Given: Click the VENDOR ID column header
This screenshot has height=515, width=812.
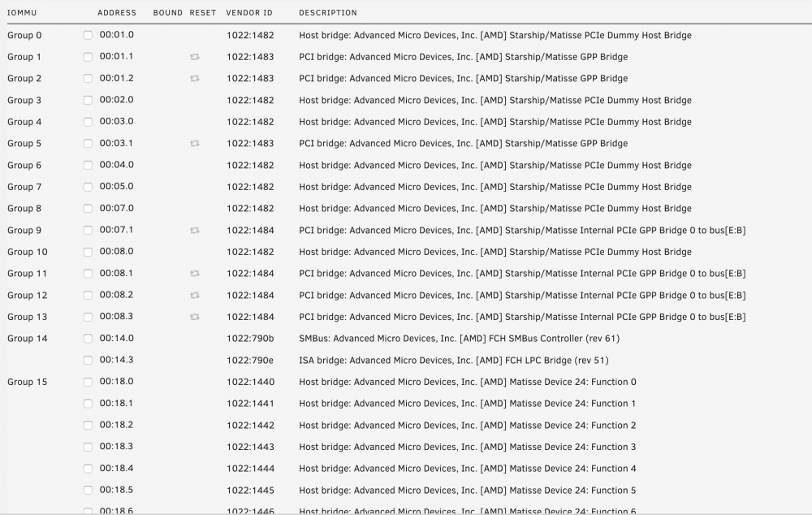Looking at the screenshot, I should [249, 12].
